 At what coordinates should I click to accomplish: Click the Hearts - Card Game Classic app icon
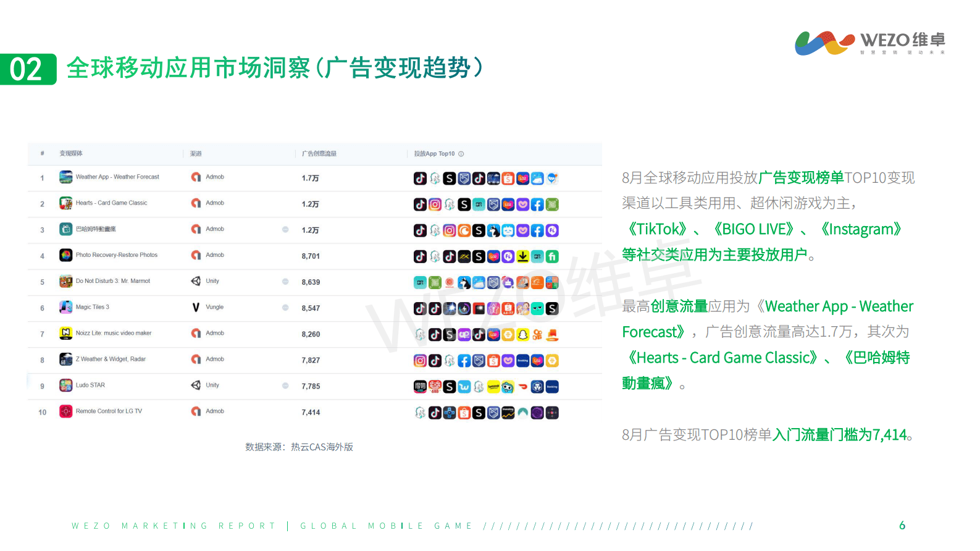[66, 203]
